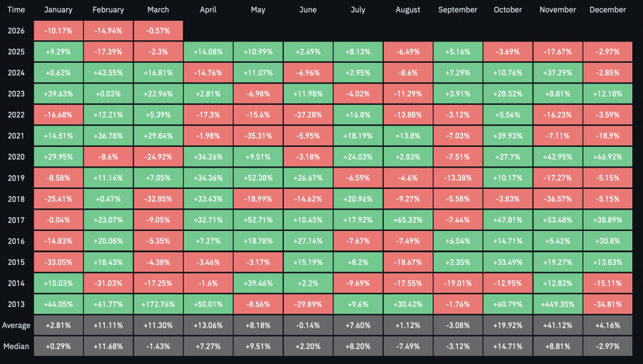Select the -35.31% May 2021 cell
Viewport: 643px width, 364px height.
[x=257, y=136]
